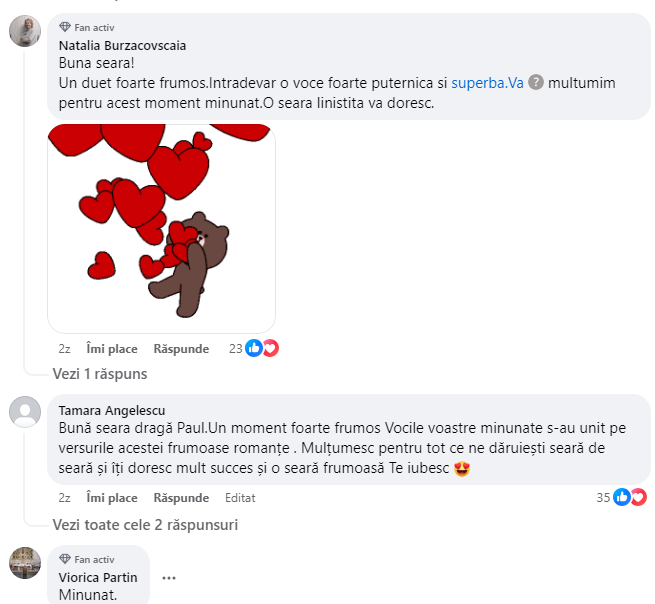The height and width of the screenshot is (604, 655).
Task: Click the blue like reaction beside count 23
Action: click(x=254, y=348)
